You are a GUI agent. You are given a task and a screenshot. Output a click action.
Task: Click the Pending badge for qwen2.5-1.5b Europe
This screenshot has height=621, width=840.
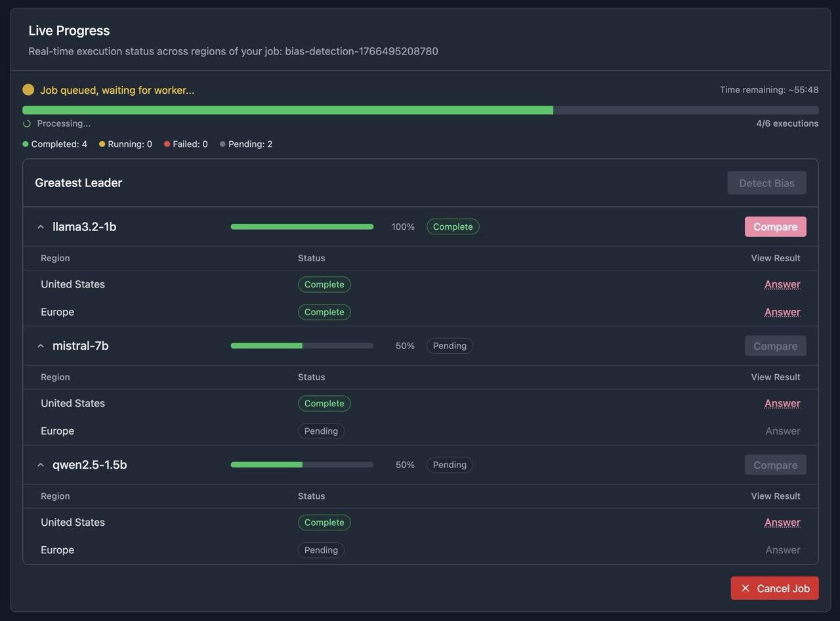(x=321, y=549)
